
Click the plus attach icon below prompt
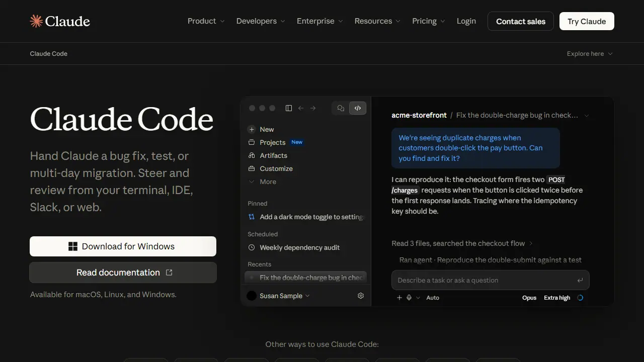[399, 298]
